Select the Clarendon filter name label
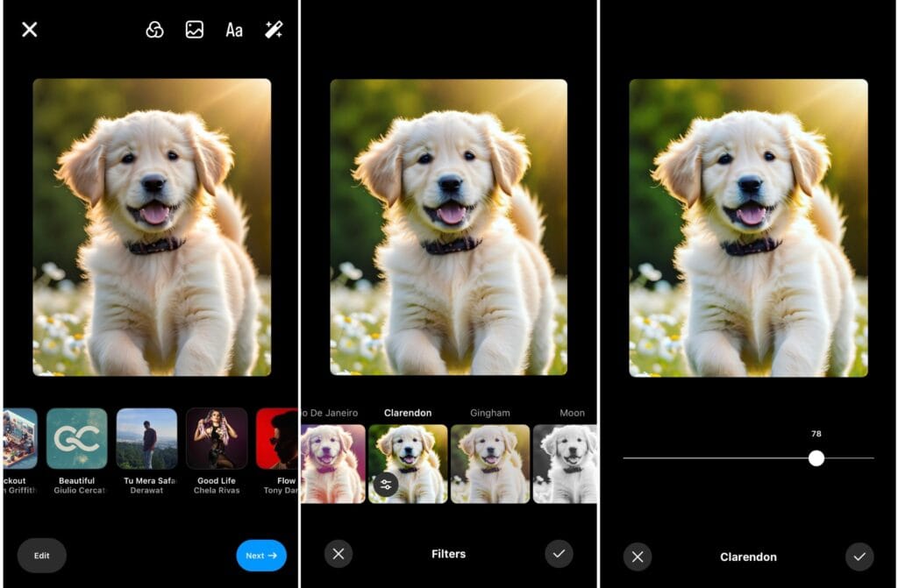This screenshot has width=898, height=588. [x=408, y=412]
